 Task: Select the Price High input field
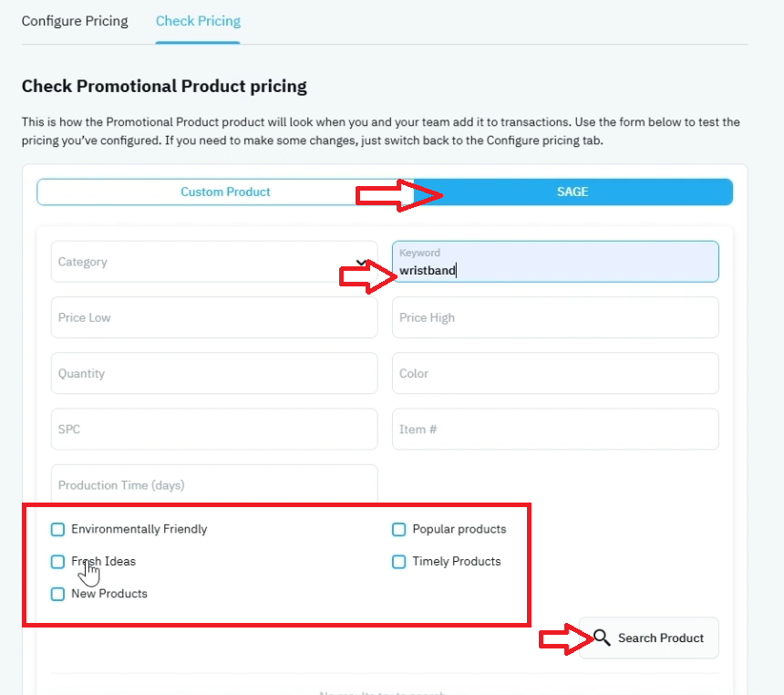click(x=555, y=317)
